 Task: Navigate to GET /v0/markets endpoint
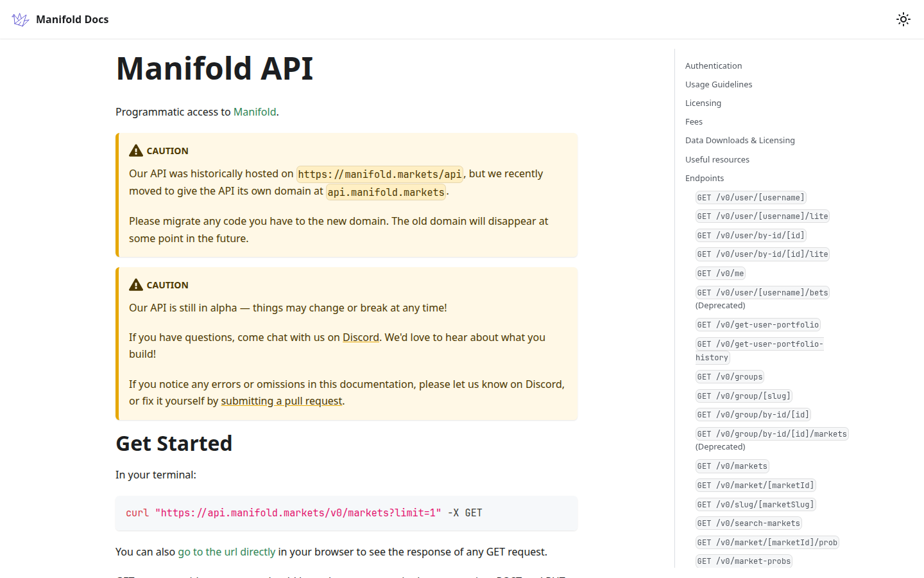point(732,466)
